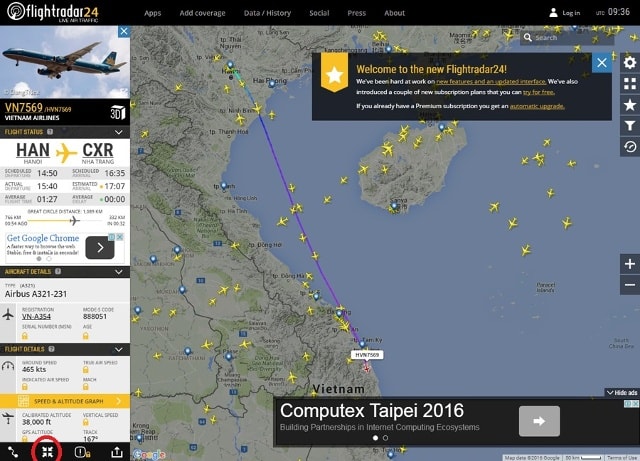
Task: Click the Airbus A321-231 text
Action: point(36,294)
